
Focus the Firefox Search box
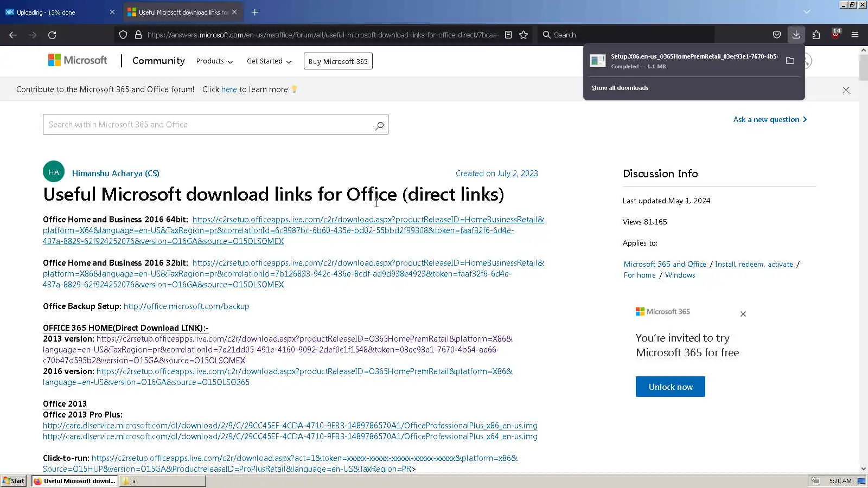tap(626, 35)
